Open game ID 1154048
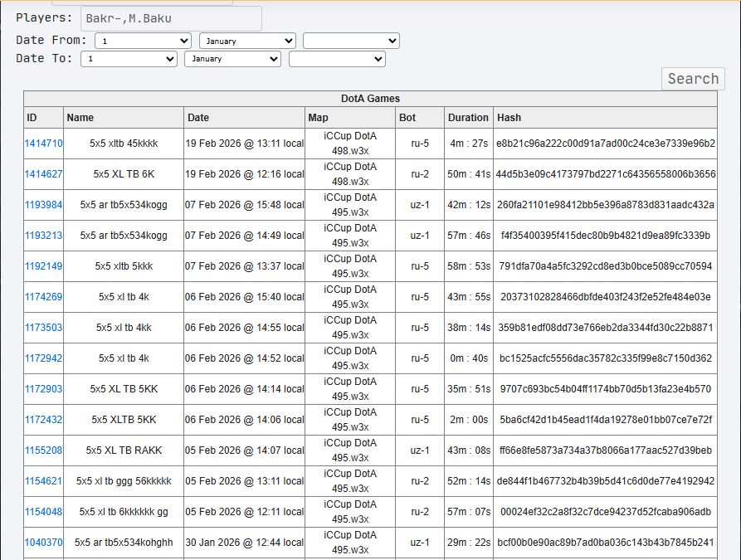 pos(43,512)
